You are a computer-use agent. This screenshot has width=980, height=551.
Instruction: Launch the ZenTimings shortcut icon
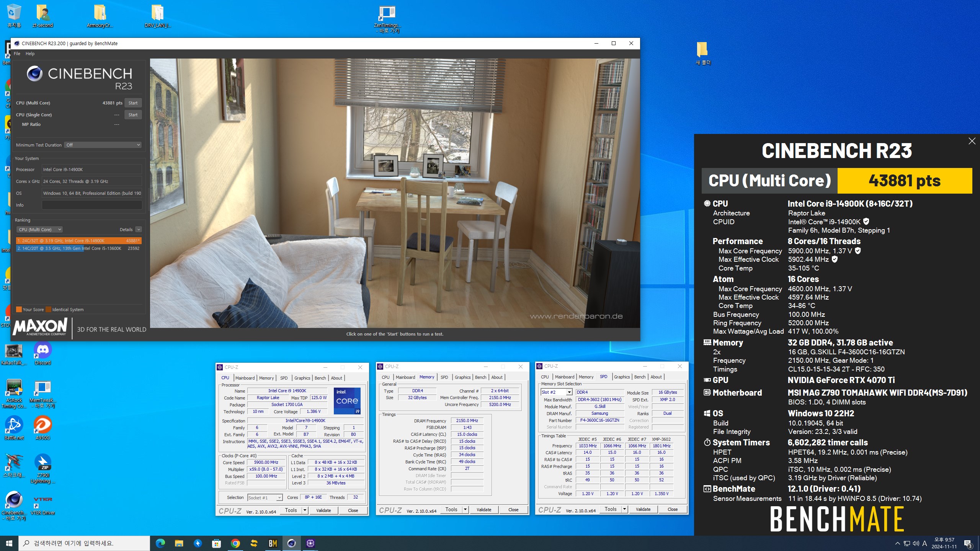(387, 18)
